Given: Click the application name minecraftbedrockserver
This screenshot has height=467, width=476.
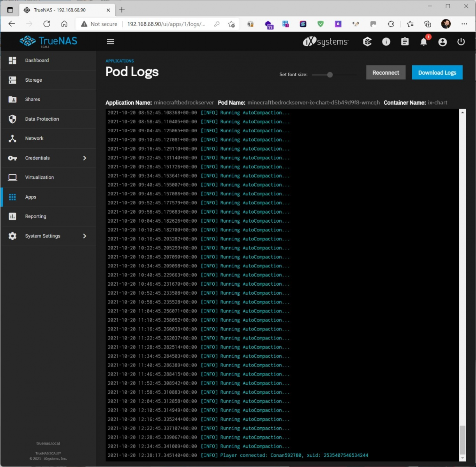Looking at the screenshot, I should click(184, 103).
